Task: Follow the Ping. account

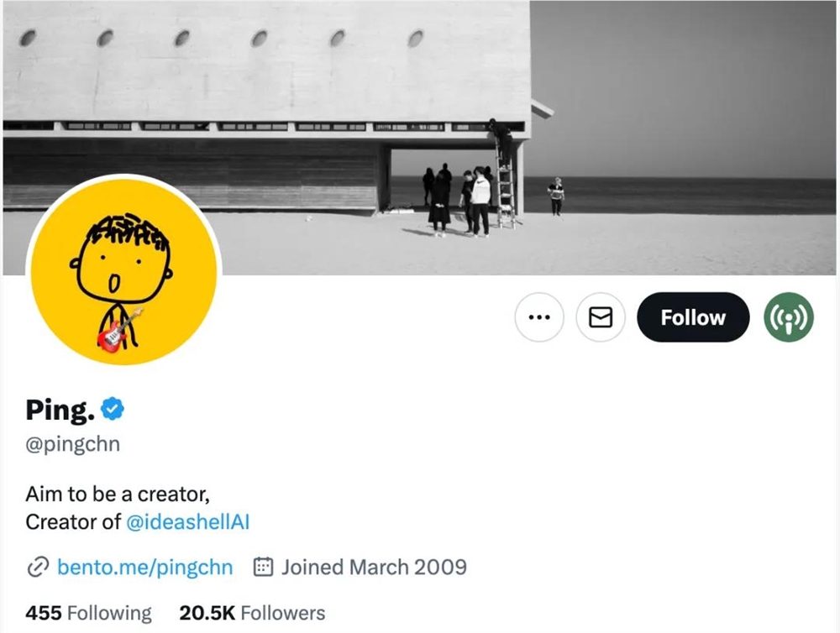Action: tap(692, 317)
